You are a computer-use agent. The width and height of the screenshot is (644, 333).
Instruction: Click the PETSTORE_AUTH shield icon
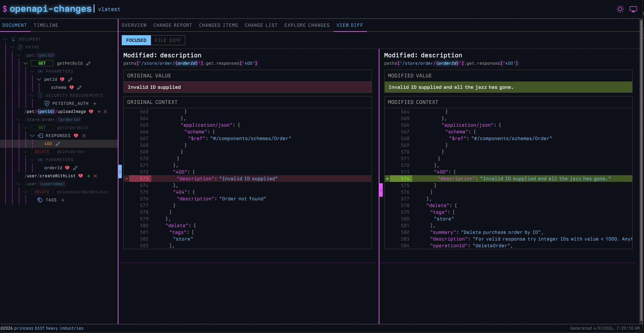coord(47,104)
